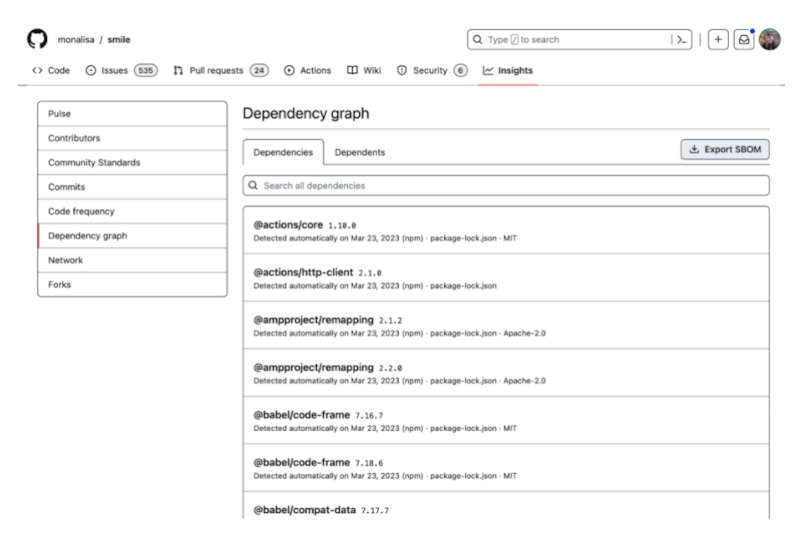Open the Pull requests tab

click(221, 70)
